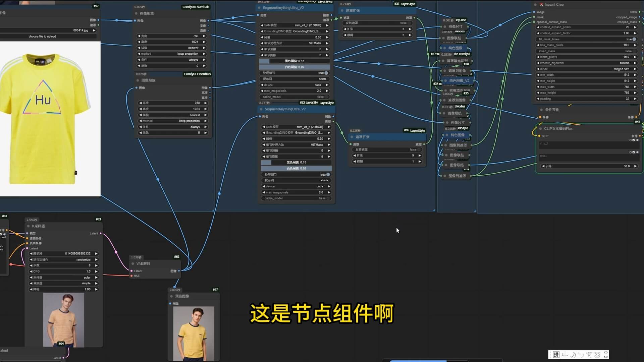Viewport: 644px width, 362px height.
Task: Collapse the Inpaint Crop node via its title dot
Action: [x=535, y=5]
